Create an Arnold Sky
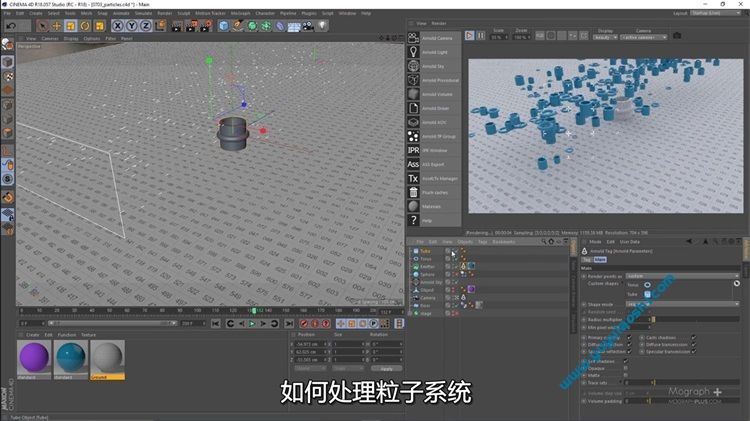The width and height of the screenshot is (750, 421). 434,66
